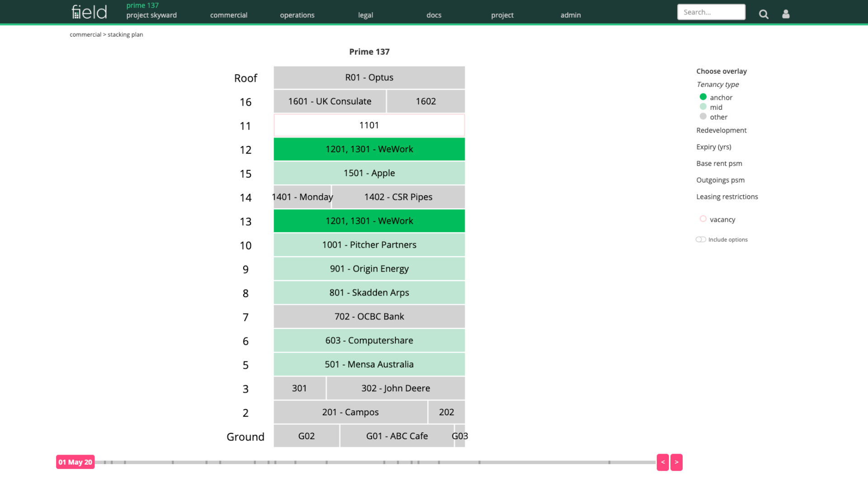This screenshot has height=488, width=868.
Task: Select the mid tenancy type legend dot
Action: (703, 107)
